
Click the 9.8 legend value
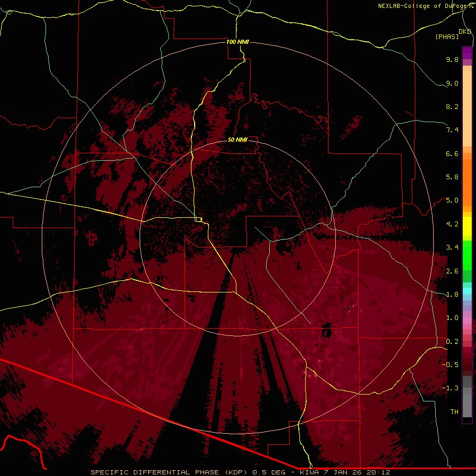click(452, 59)
